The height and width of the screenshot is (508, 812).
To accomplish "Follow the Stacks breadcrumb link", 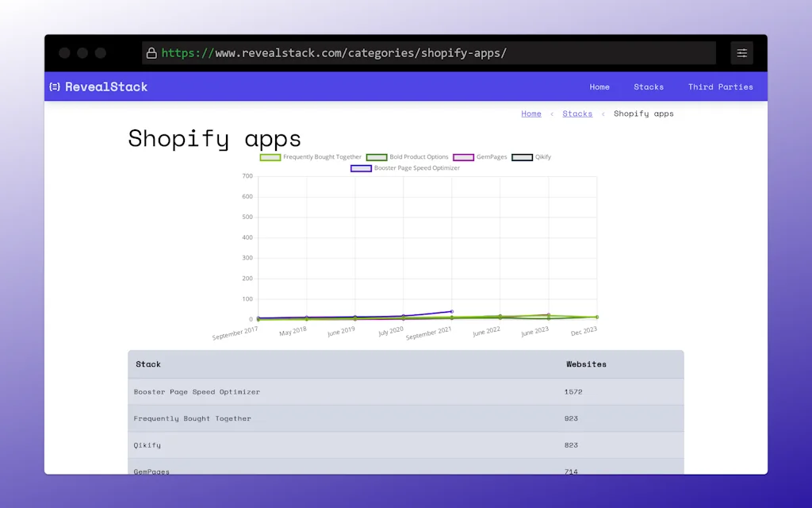I will click(x=576, y=114).
